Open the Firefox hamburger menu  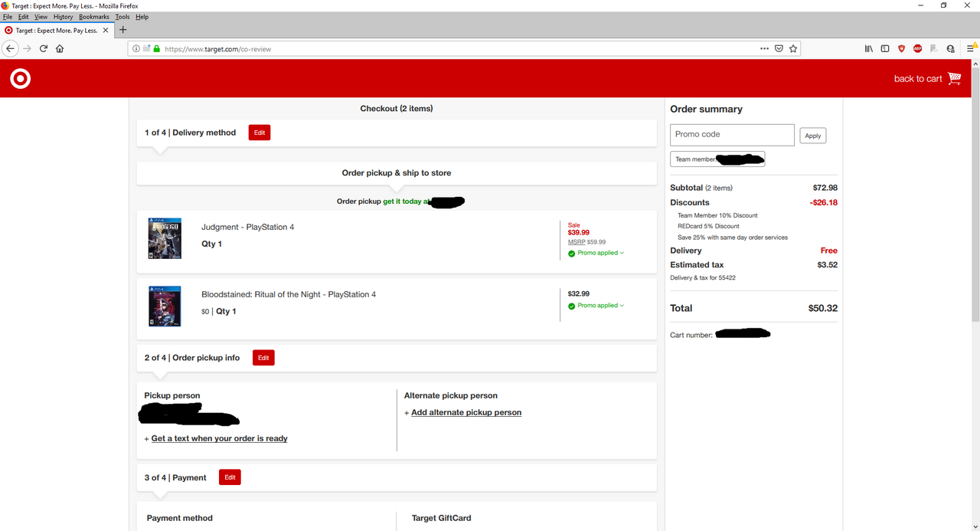(971, 48)
